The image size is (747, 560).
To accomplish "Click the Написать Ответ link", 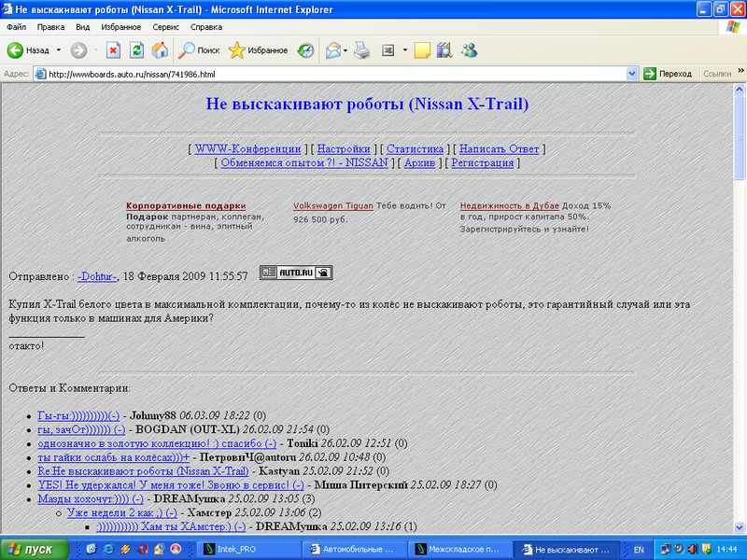I will (x=500, y=148).
